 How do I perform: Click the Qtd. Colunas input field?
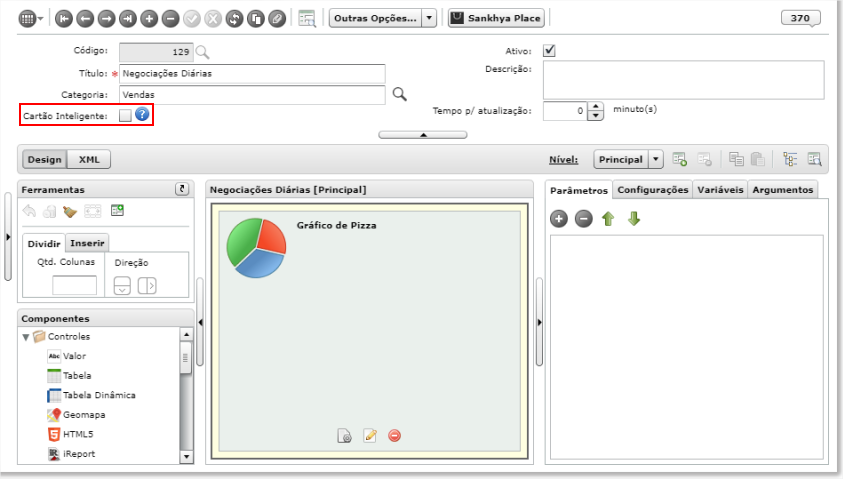click(x=74, y=285)
